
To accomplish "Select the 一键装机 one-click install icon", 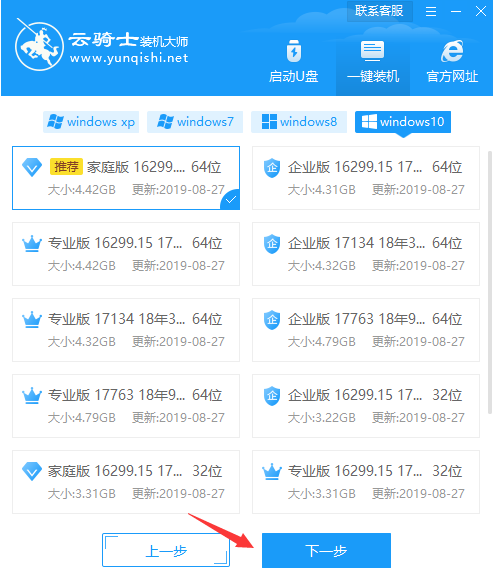I will coord(373,62).
